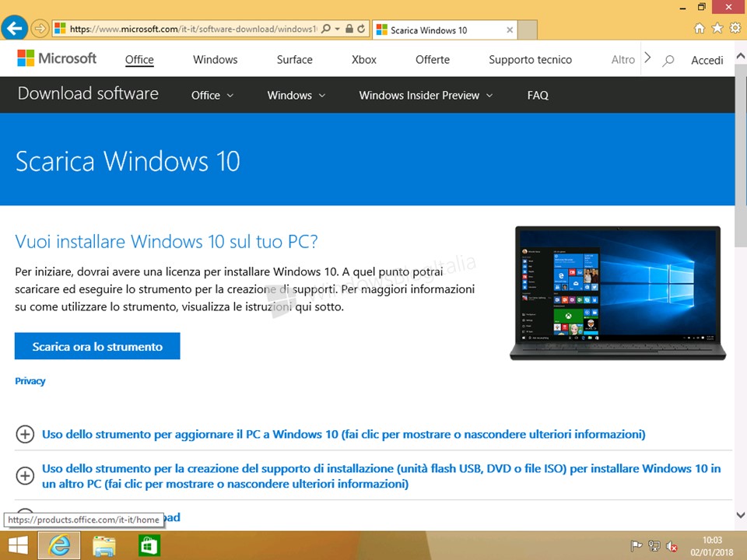Click the browser forward arrow button
Viewport: 747px width, 560px height.
point(40,29)
